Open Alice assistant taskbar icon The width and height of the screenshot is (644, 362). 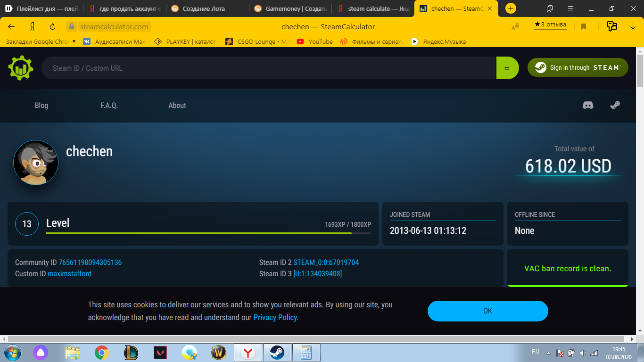pos(41,353)
